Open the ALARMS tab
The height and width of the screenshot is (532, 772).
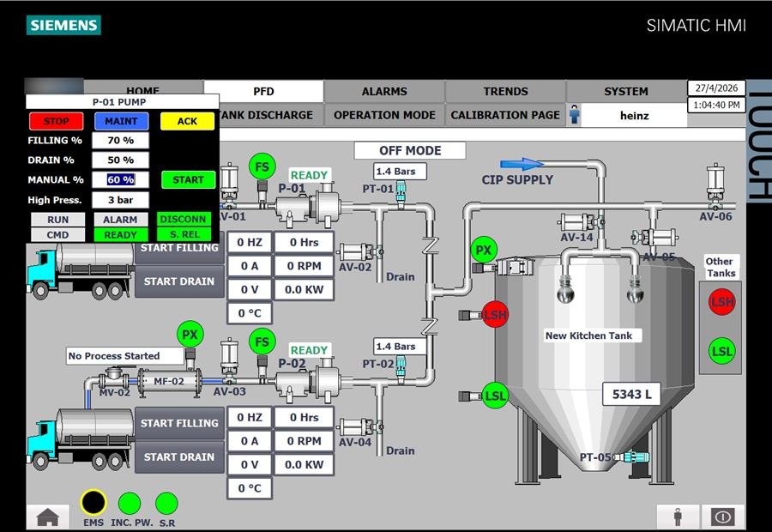[x=384, y=91]
